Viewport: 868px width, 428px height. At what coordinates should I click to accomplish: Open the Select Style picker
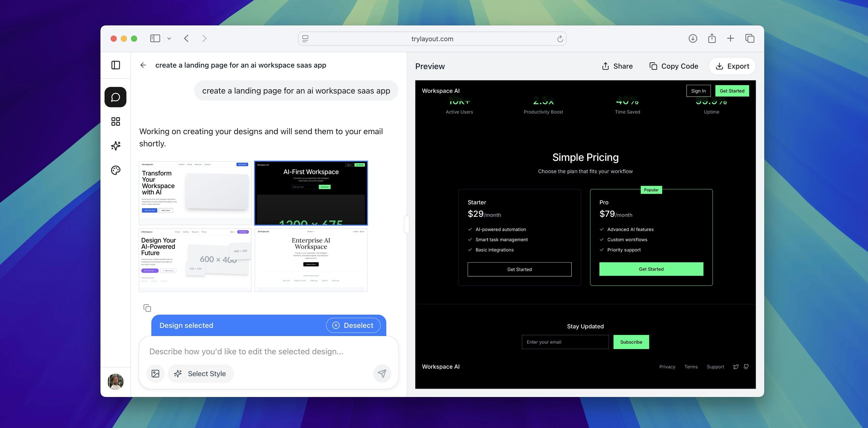(200, 373)
